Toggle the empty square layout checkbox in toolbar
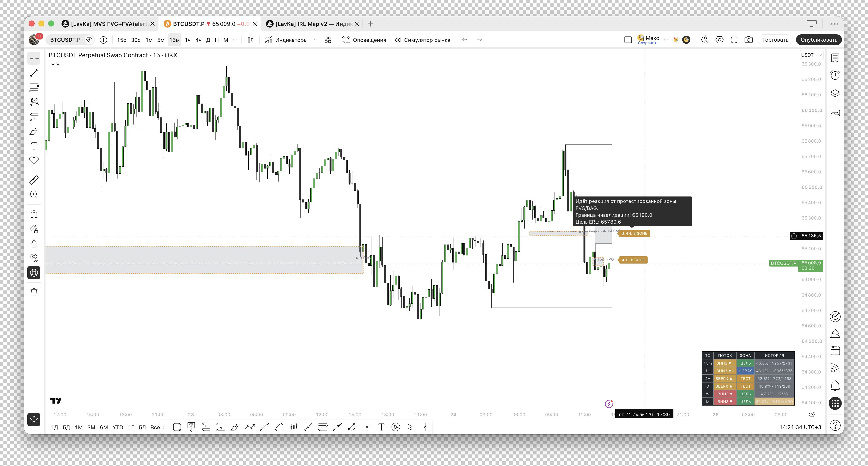 click(628, 40)
